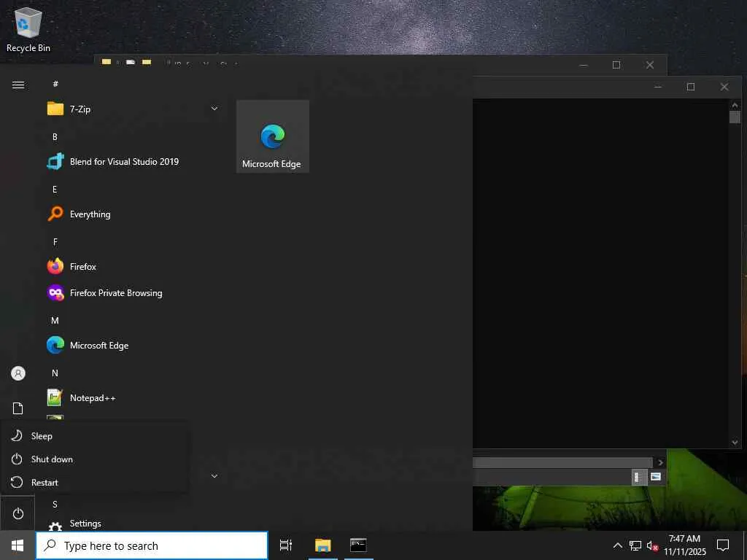This screenshot has height=560, width=747.
Task: Choose Sleep from the power menu
Action: pyautogui.click(x=94, y=436)
